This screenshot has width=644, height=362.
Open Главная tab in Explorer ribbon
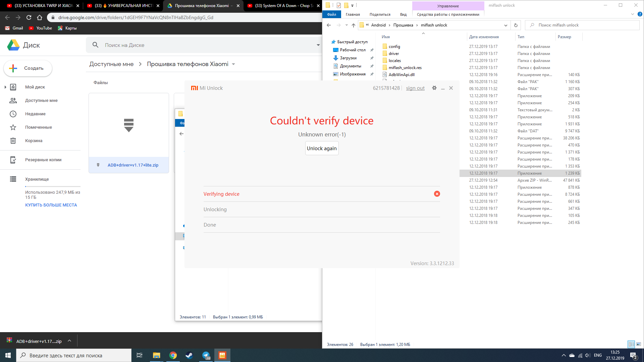(x=353, y=14)
